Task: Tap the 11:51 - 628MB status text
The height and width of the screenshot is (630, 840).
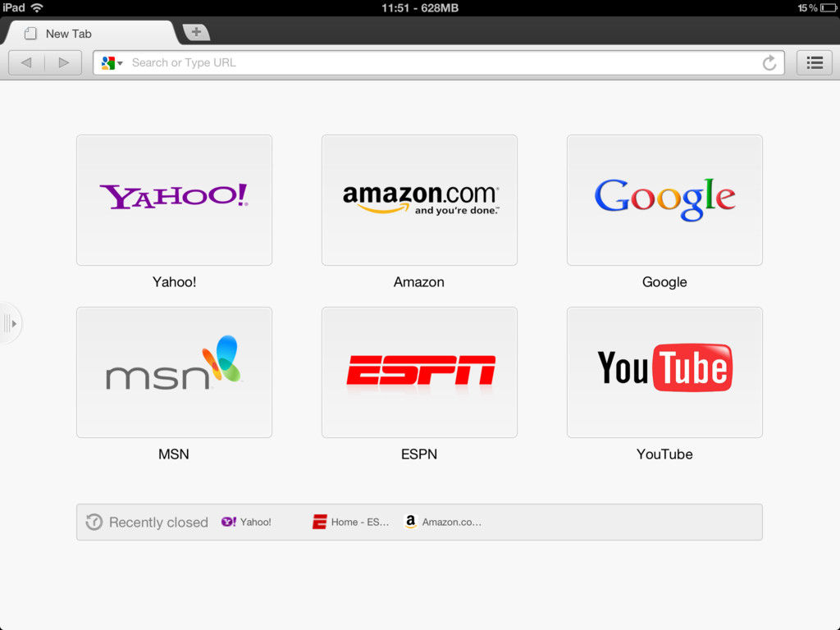Action: [x=420, y=8]
